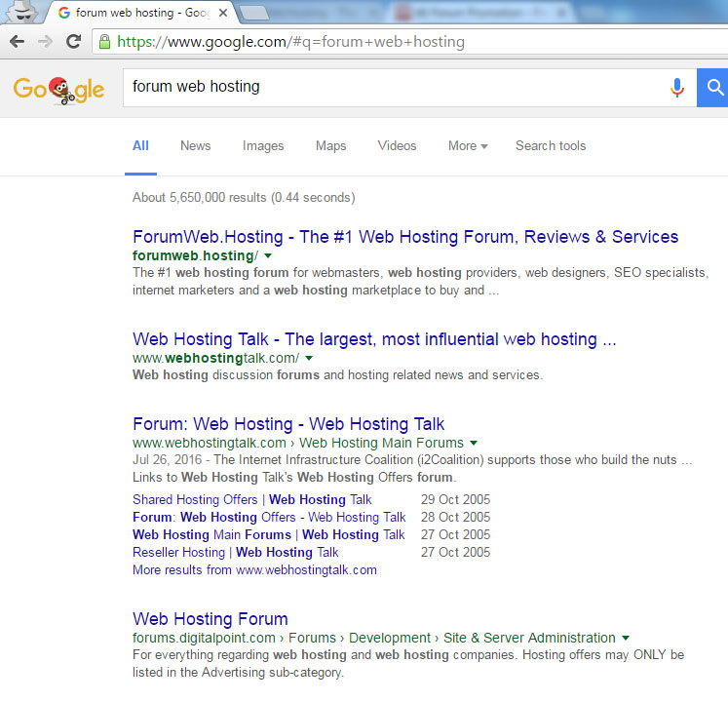Click the 'forum web hosting - Google' tab title
Viewport: 728px width, 702px height.
pos(143,13)
